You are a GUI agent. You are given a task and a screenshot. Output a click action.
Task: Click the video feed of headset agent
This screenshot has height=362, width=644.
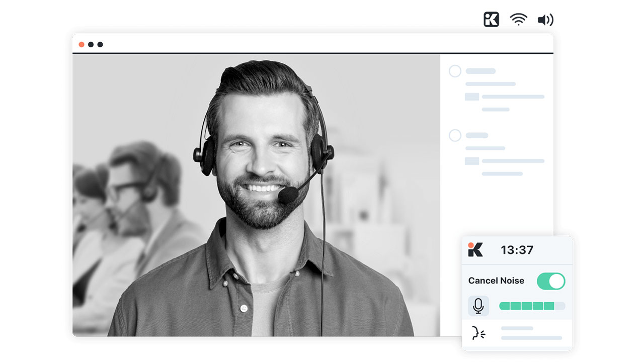[x=256, y=195]
